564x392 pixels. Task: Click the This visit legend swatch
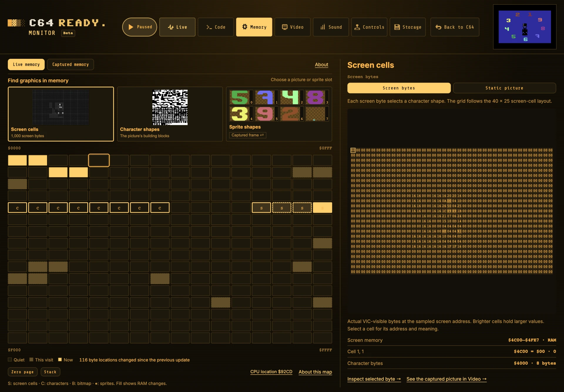coord(31,360)
